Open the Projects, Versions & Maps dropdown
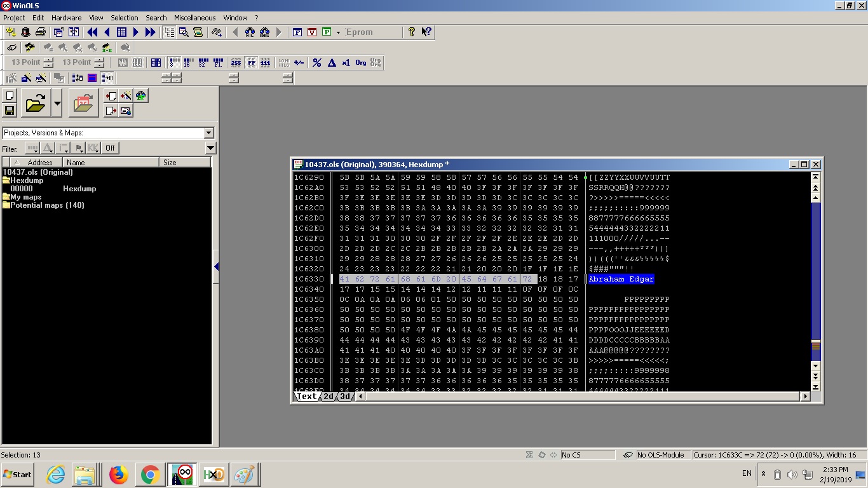 click(x=208, y=133)
